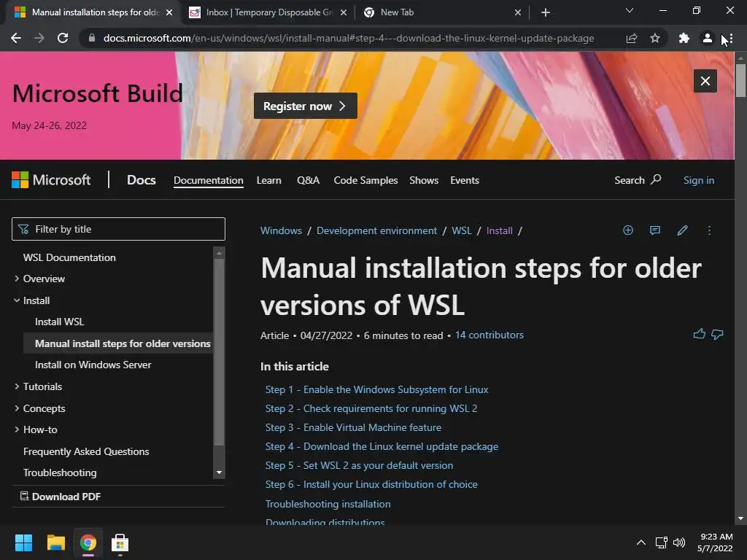Select the Shows menu item
Image resolution: width=747 pixels, height=560 pixels.
pos(424,181)
